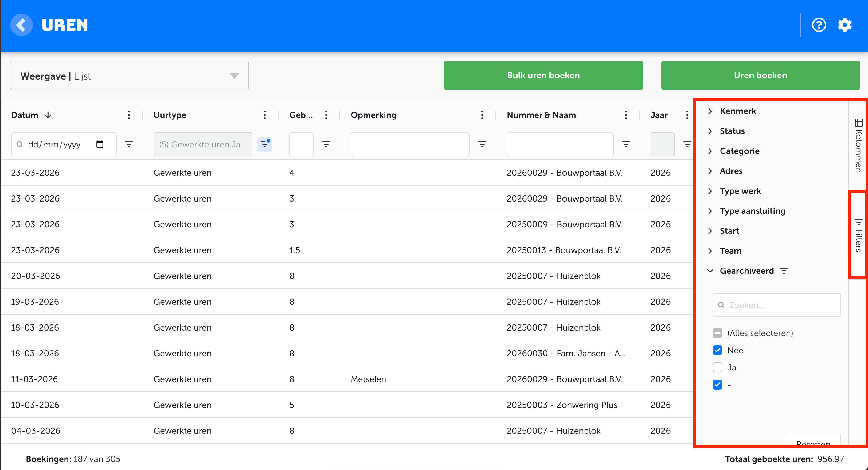Open settings with the gear icon
The height and width of the screenshot is (470, 868).
845,25
